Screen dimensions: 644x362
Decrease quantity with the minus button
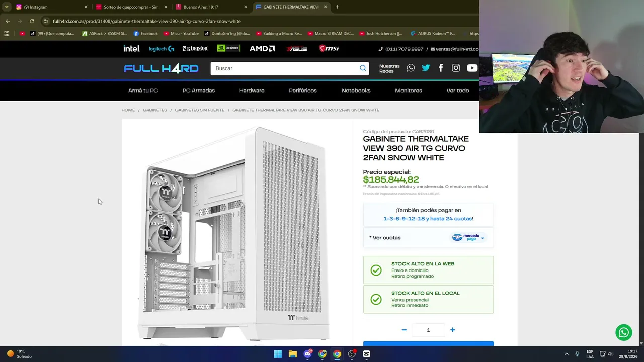[x=404, y=330]
